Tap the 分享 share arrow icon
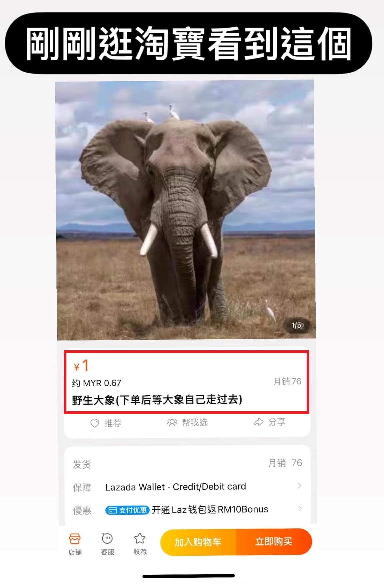This screenshot has height=588, width=384. coord(259,422)
